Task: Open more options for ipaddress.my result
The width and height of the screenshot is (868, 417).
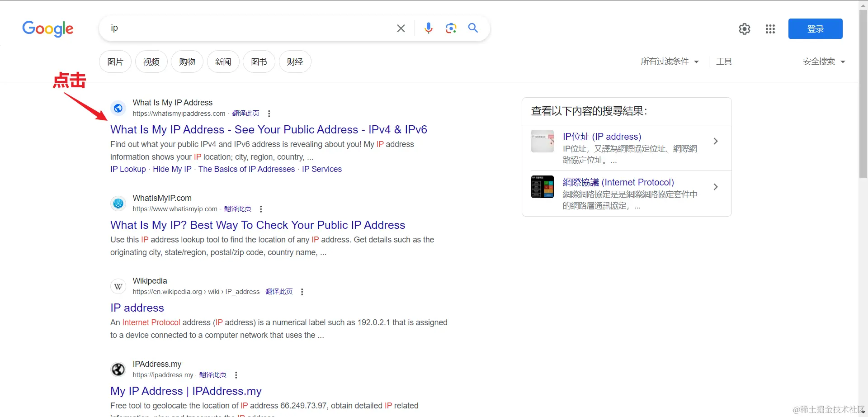Action: click(236, 375)
